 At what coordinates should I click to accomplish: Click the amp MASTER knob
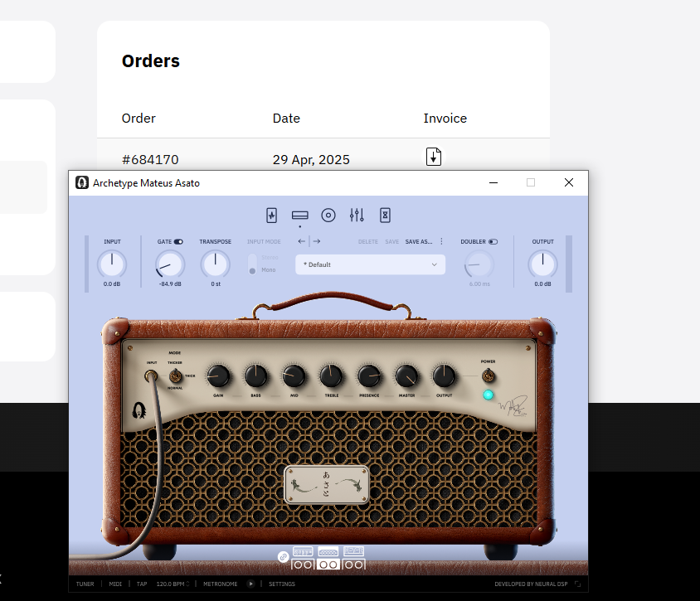[x=406, y=376]
